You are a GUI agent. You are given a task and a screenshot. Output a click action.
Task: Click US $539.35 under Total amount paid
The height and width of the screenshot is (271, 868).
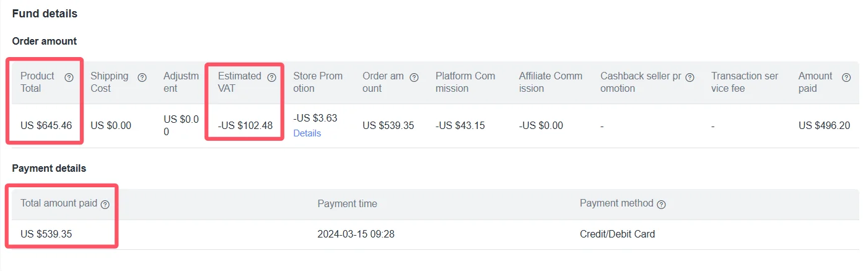pos(46,234)
